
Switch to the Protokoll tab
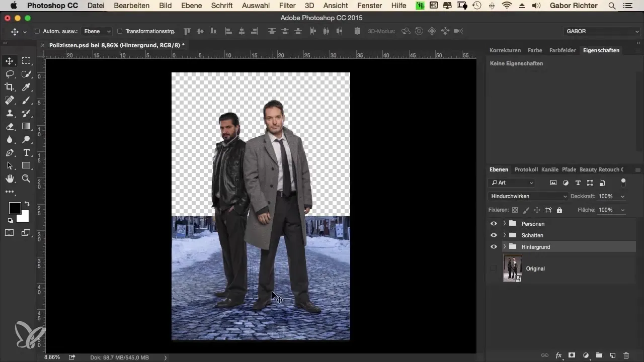[526, 169]
